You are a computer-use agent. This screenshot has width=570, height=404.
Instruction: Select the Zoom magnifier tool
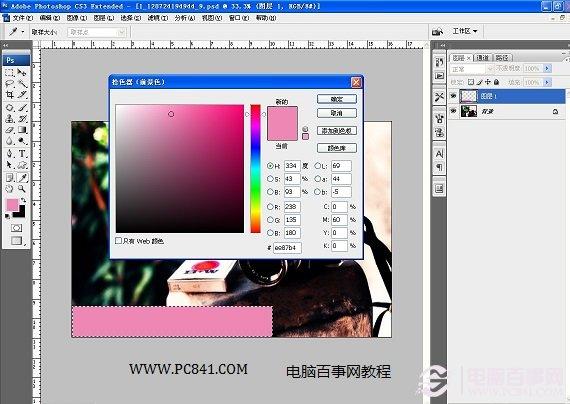click(x=22, y=189)
